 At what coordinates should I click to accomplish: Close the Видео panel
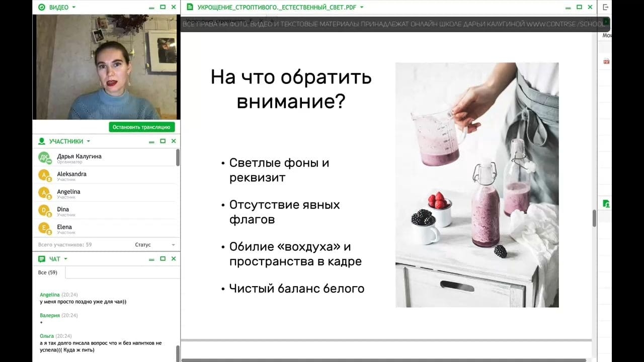[x=174, y=7]
